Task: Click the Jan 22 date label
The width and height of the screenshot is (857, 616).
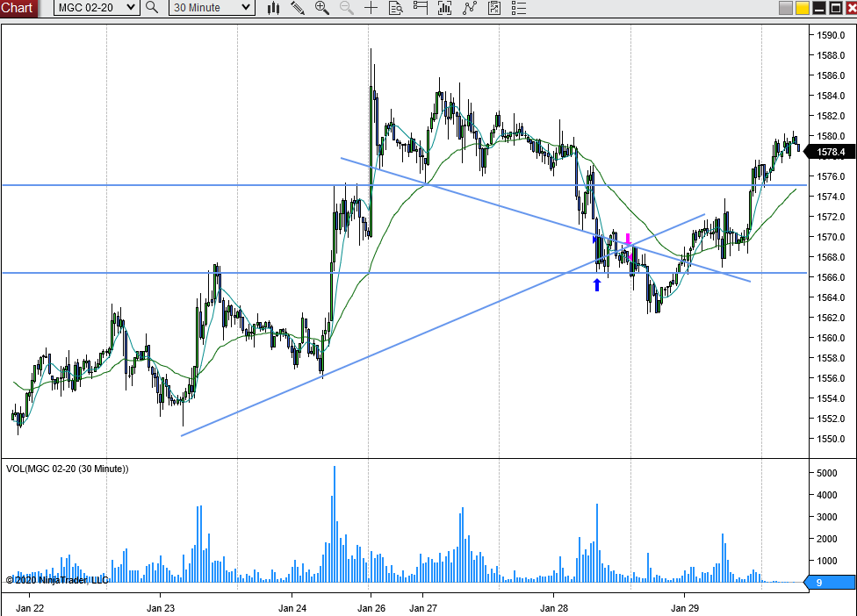Action: pyautogui.click(x=30, y=608)
